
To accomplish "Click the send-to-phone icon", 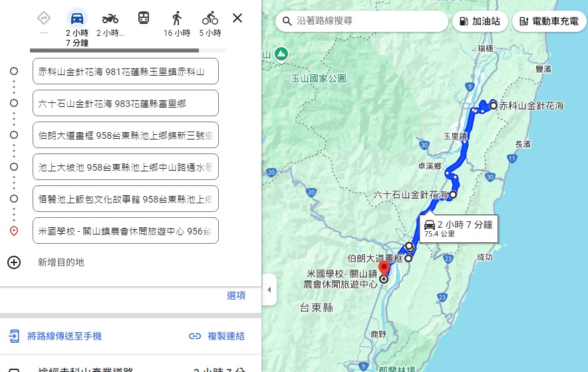I will 14,336.
